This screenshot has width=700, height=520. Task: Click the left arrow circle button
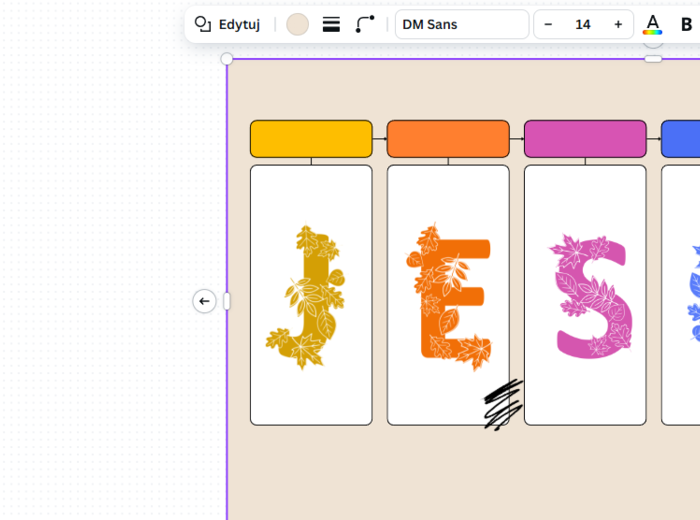(x=204, y=301)
